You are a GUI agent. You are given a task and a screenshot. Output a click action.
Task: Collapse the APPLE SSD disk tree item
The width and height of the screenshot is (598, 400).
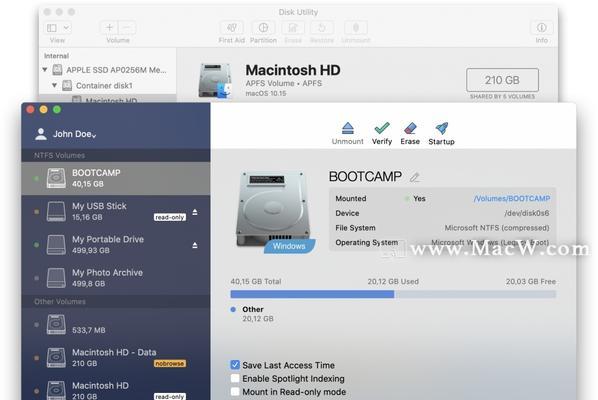45,70
